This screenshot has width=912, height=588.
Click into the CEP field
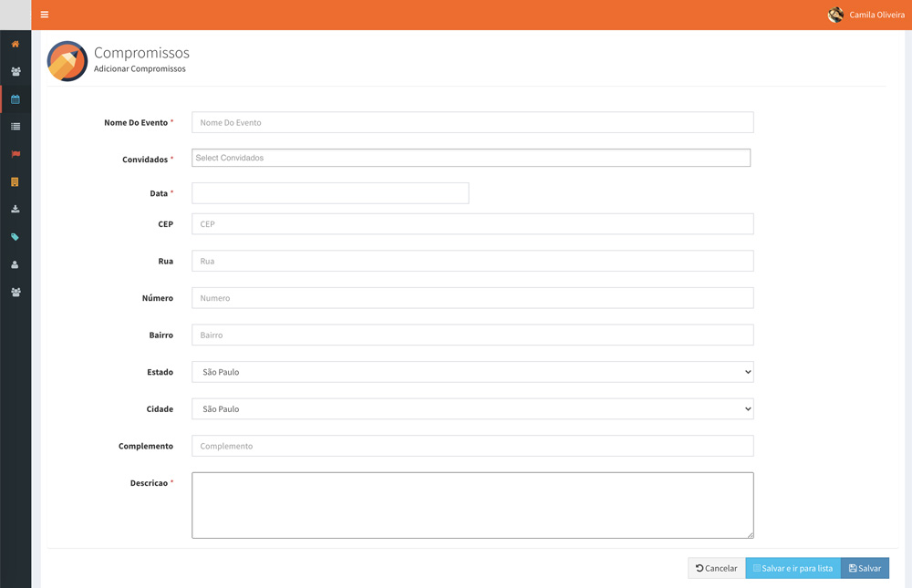pyautogui.click(x=472, y=224)
